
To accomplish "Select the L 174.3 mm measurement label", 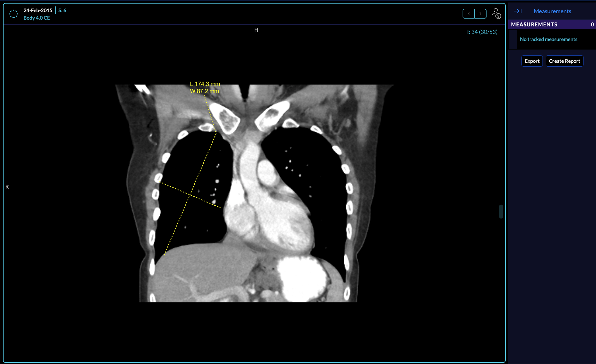I will [205, 84].
